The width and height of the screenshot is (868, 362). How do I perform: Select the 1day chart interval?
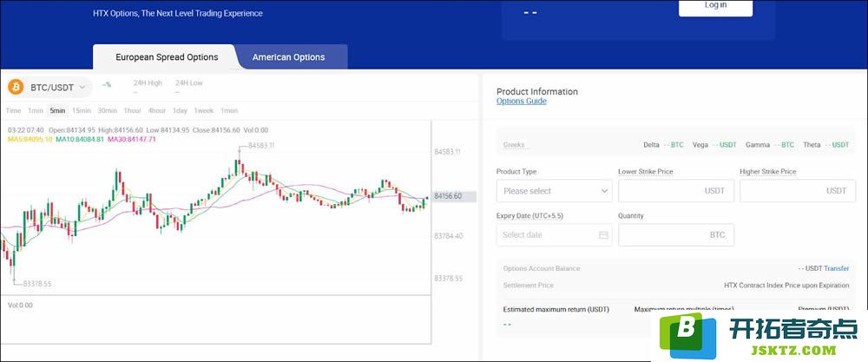click(x=180, y=111)
